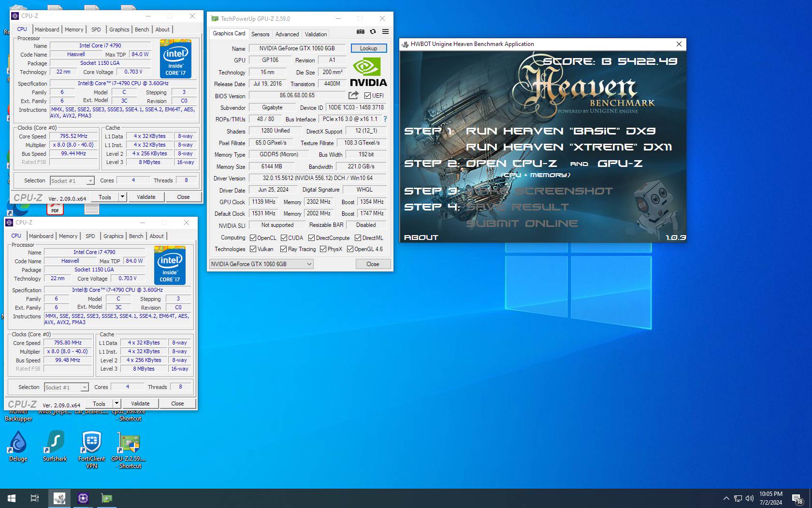This screenshot has width=812, height=508.
Task: Click ABOUT in Heaven benchmark window
Action: click(x=421, y=238)
